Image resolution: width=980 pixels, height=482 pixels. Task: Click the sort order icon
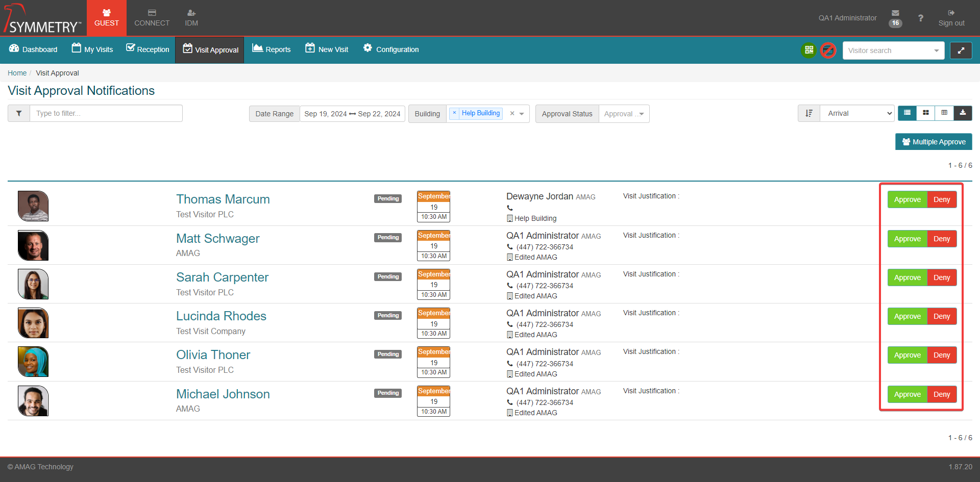[x=809, y=113]
